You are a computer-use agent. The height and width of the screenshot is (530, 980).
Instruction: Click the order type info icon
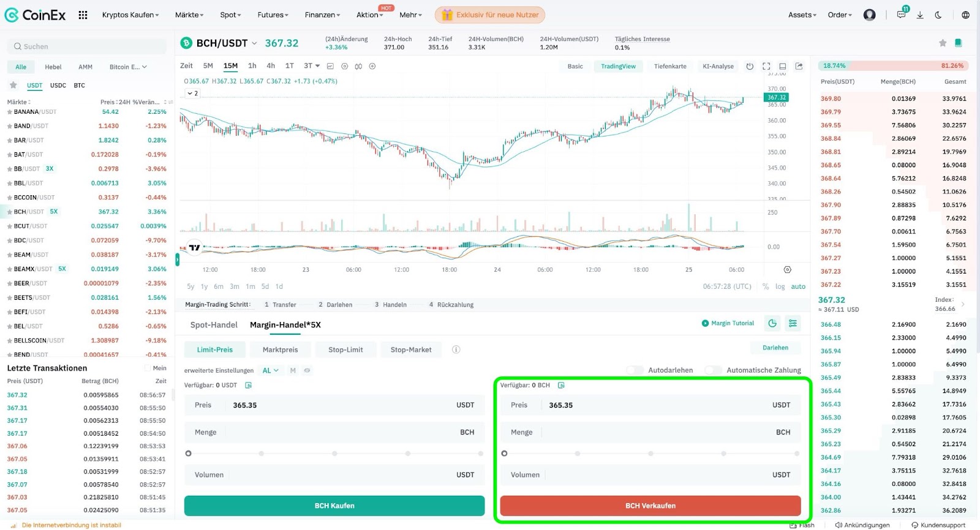click(456, 349)
